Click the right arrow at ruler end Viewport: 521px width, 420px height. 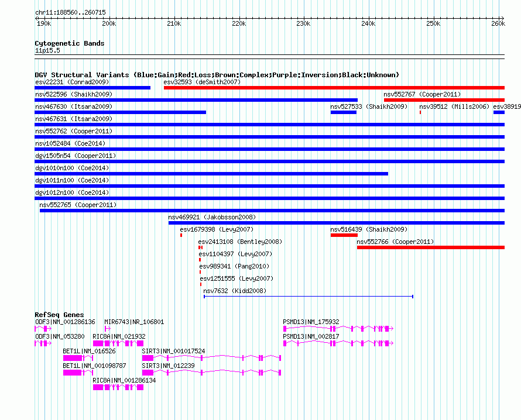coord(502,19)
